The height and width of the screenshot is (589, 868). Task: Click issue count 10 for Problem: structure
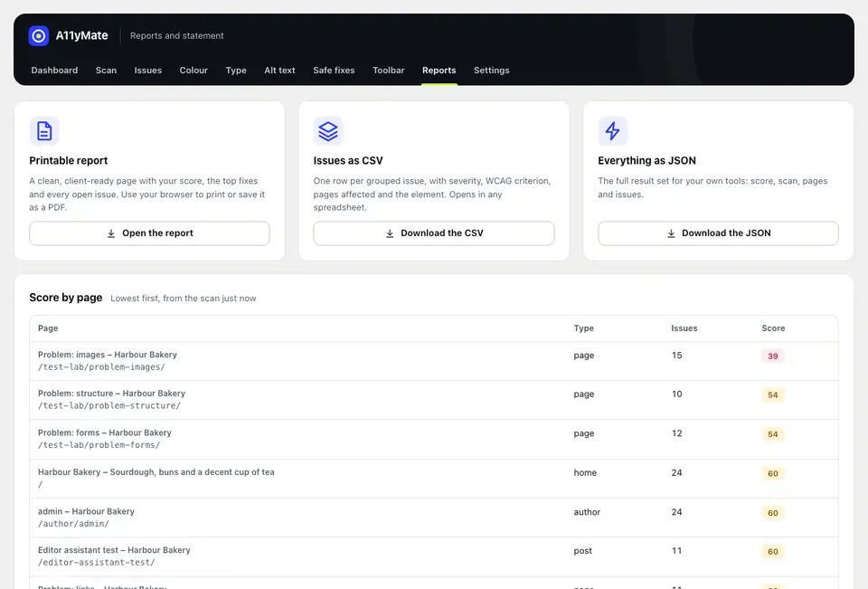pyautogui.click(x=676, y=394)
